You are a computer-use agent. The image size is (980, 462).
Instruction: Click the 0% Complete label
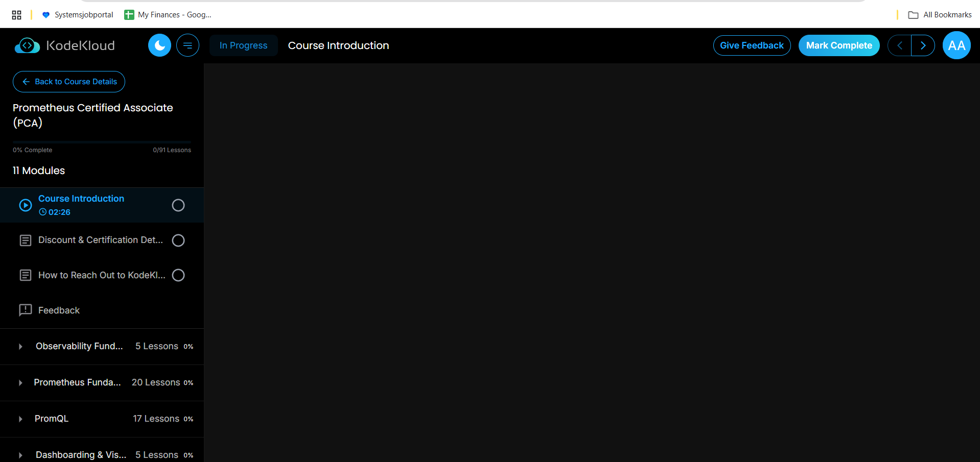(33, 150)
